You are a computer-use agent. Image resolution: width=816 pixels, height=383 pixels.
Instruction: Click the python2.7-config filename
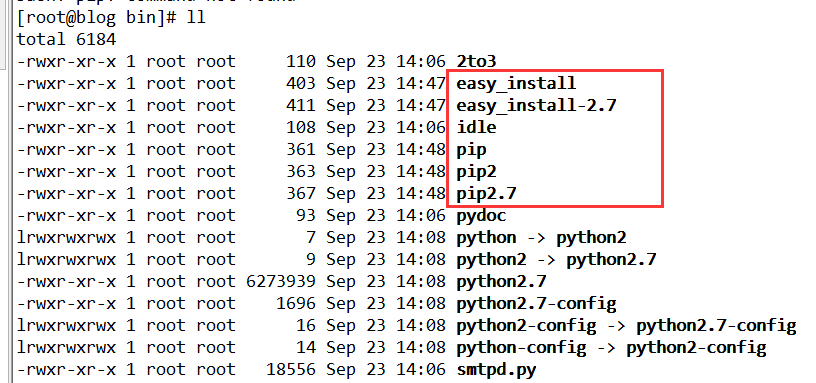[537, 304]
